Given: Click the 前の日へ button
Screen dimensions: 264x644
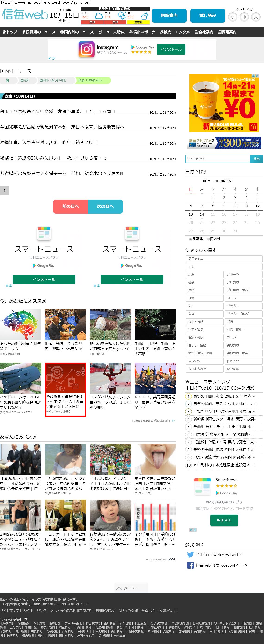Looking at the screenshot, I should 70,206.
